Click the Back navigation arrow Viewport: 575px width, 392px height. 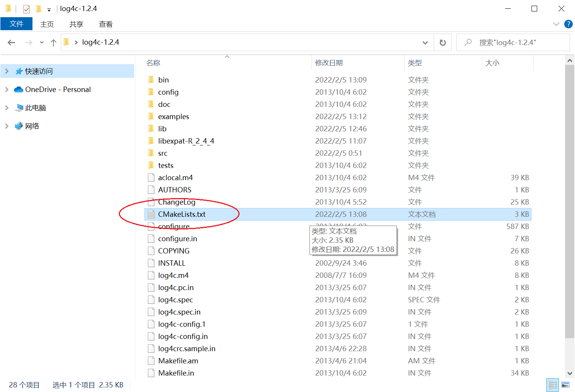click(11, 42)
